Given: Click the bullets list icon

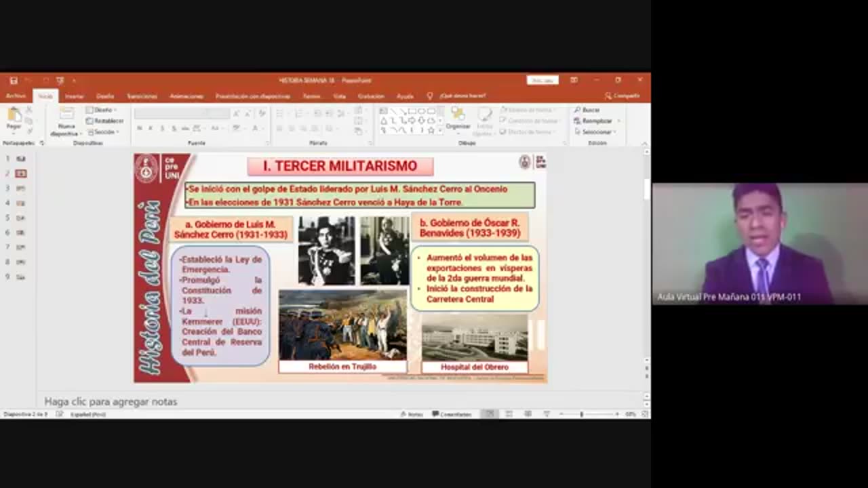Looking at the screenshot, I should [281, 113].
